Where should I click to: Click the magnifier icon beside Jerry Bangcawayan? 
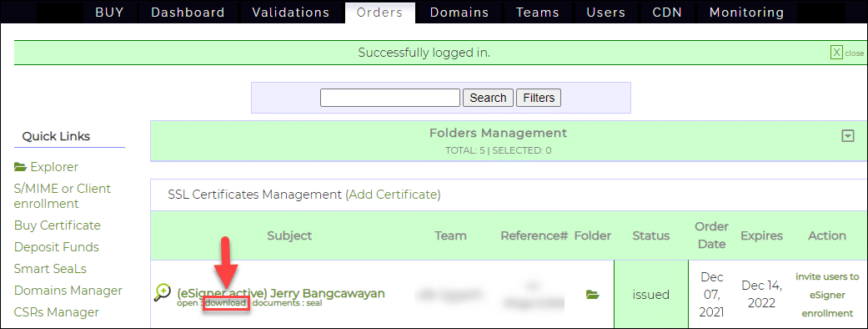163,292
